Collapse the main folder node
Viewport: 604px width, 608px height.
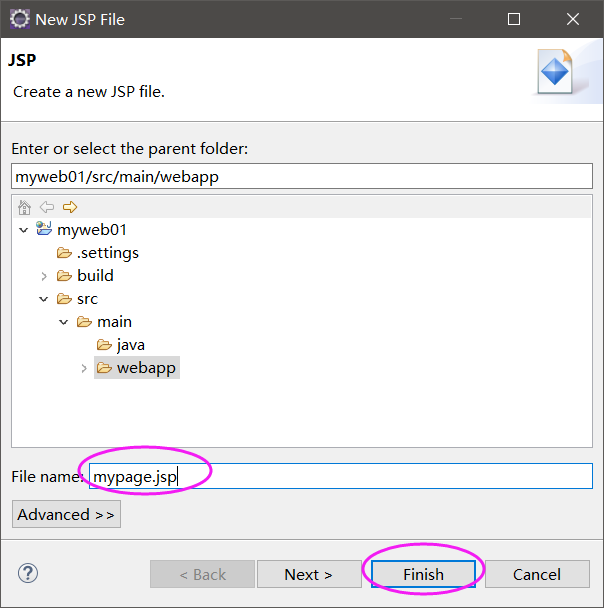(x=64, y=322)
